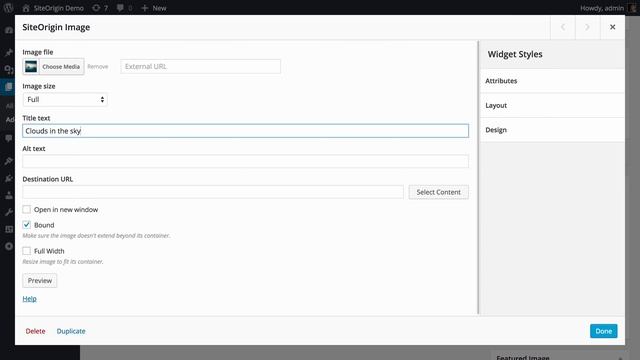Click the Preview button
This screenshot has height=360, width=640.
pos(40,281)
